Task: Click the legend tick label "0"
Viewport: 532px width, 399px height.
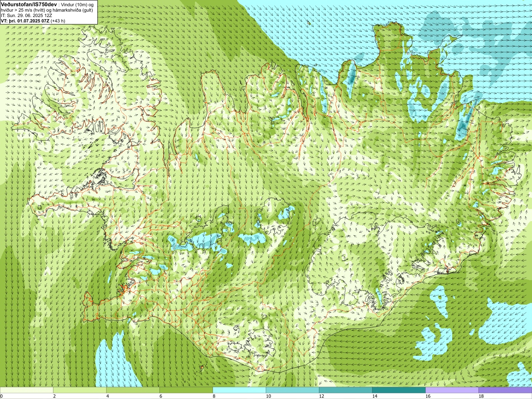Action: point(2,396)
